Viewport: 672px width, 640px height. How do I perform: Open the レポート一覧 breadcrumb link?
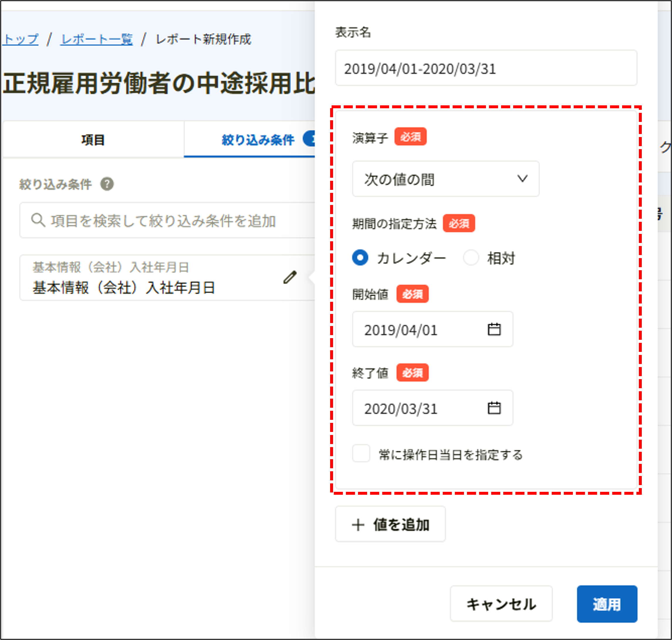pos(97,38)
